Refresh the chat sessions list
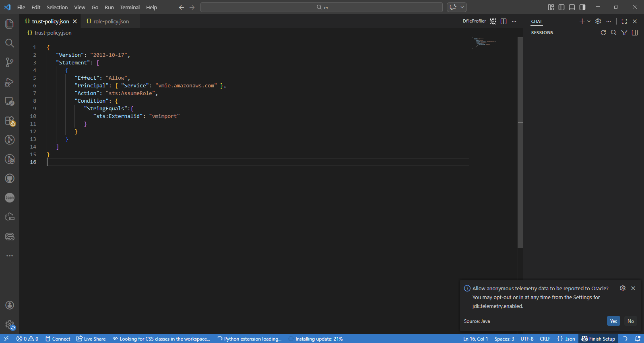The height and width of the screenshot is (343, 644). pyautogui.click(x=603, y=33)
